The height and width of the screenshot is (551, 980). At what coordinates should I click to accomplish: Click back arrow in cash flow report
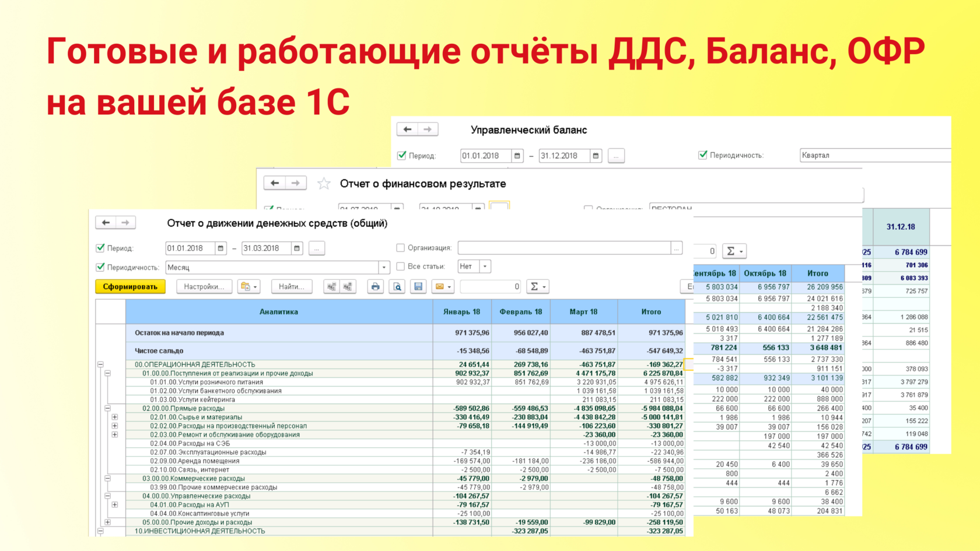(x=106, y=222)
